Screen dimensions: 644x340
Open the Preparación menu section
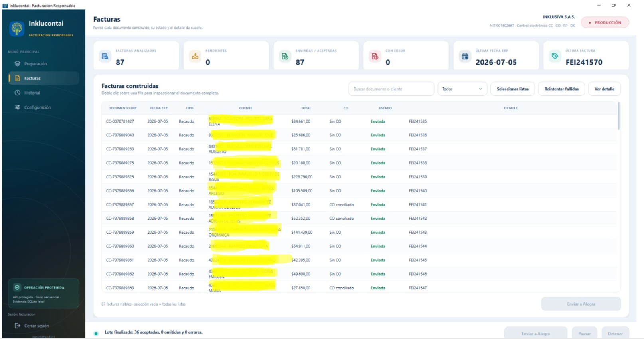43,64
